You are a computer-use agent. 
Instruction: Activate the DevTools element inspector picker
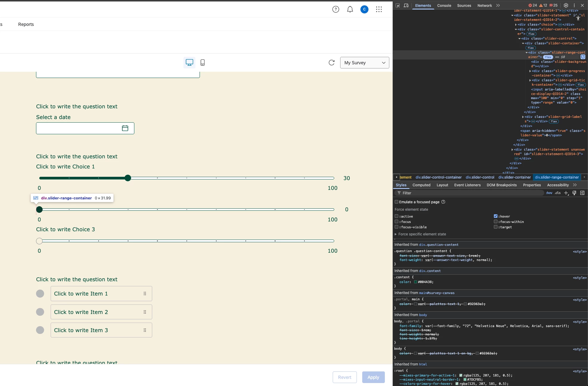pyautogui.click(x=397, y=5)
